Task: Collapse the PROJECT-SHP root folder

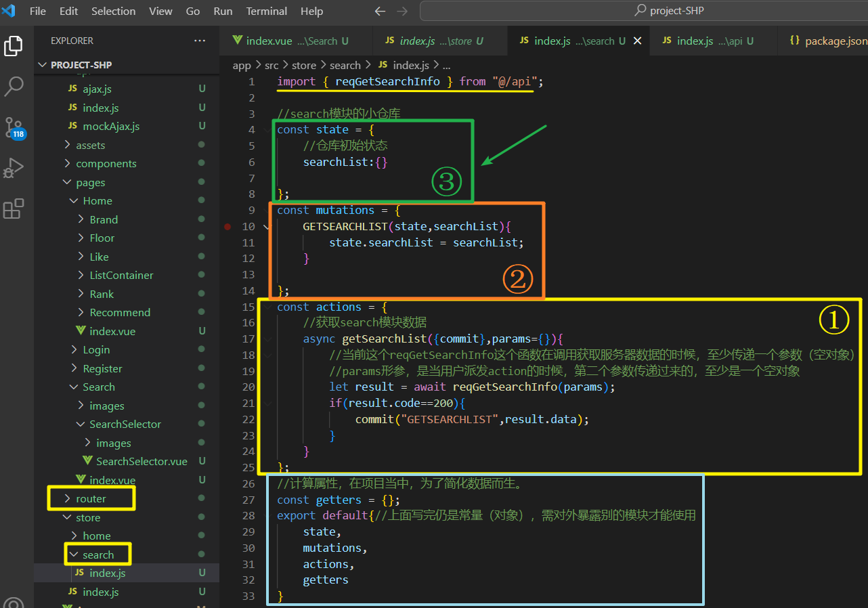Action: (43, 64)
